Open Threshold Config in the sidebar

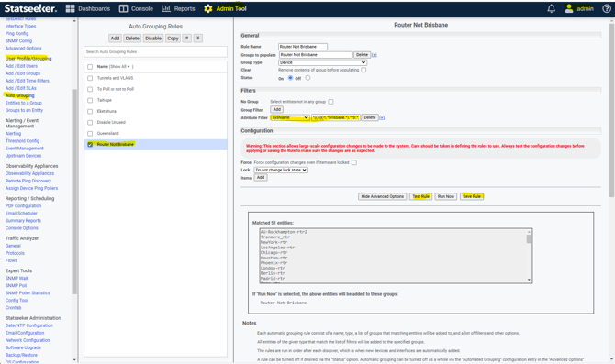pos(22,141)
